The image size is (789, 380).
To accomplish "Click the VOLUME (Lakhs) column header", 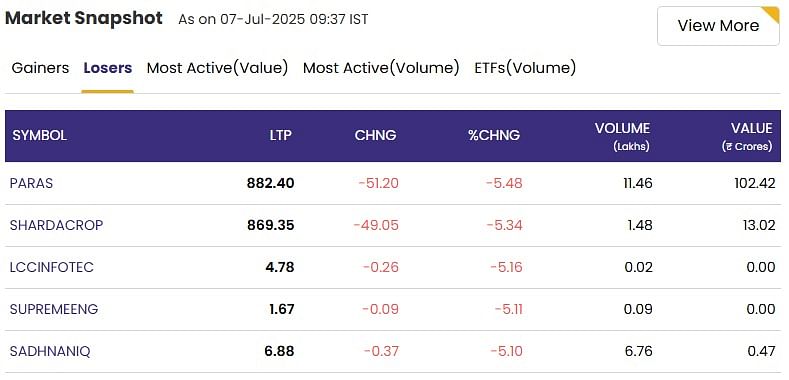I will click(622, 136).
